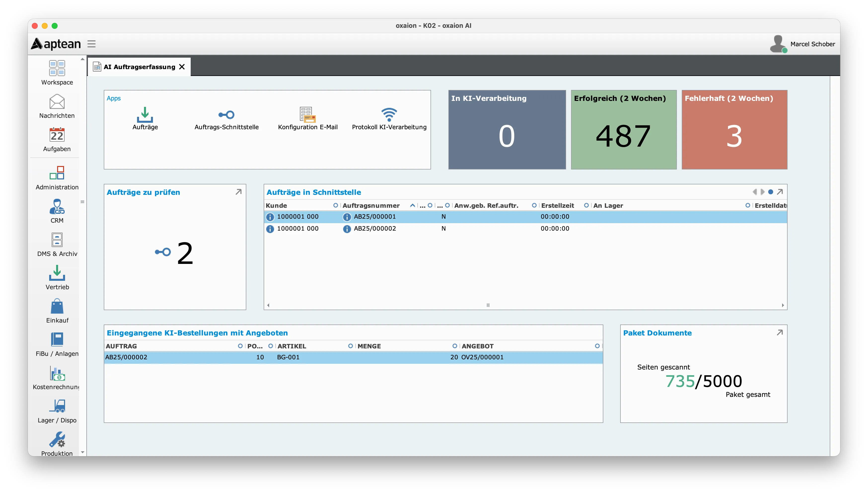Expand Aufträge zu prüfen panel arrow
868x493 pixels.
(239, 192)
